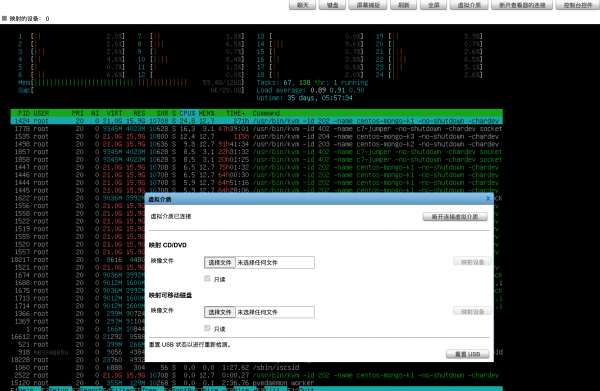Select the htop row with PID 1498
600x391 pixels.
(x=256, y=144)
